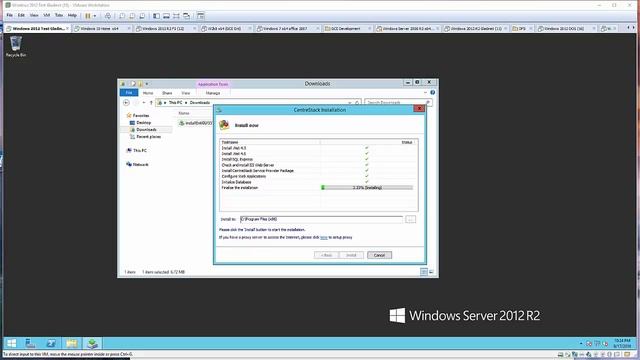Open the VMware File menu
Viewport: 640px width, 360px height.
[x=9, y=16]
